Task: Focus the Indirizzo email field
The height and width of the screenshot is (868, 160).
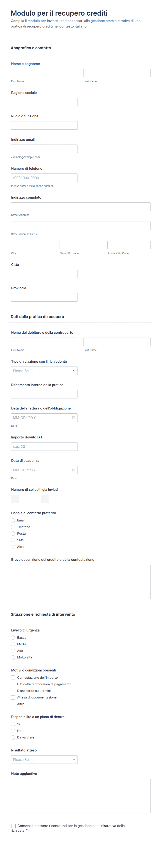Action: coord(44,149)
